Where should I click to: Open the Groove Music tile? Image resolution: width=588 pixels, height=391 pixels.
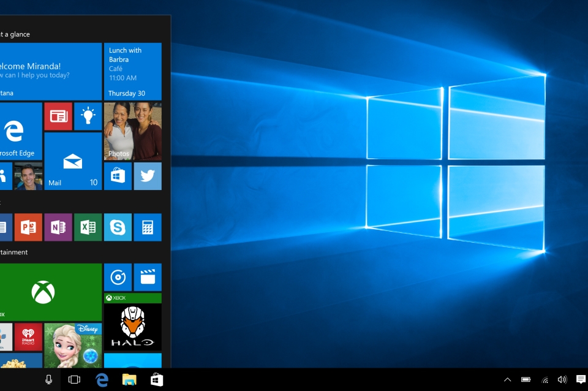(118, 277)
